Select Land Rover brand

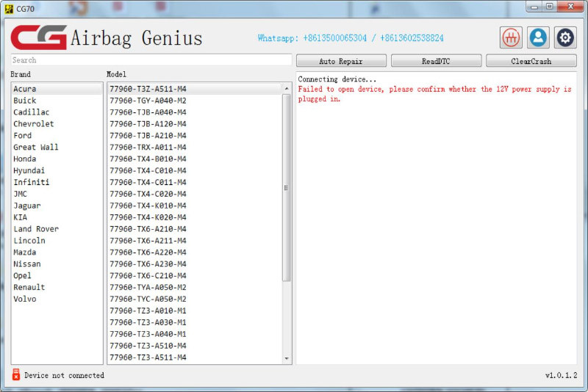coord(57,229)
